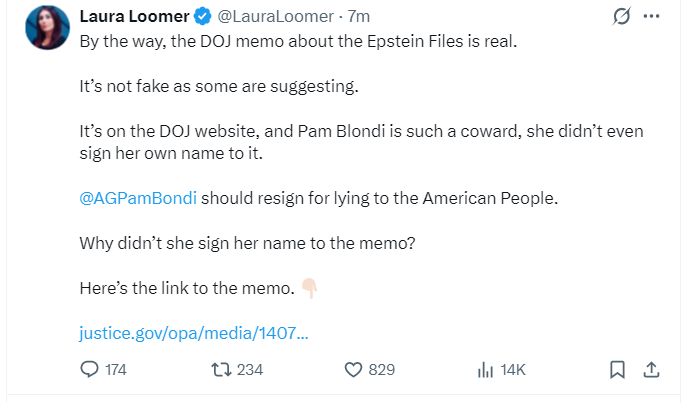Image resolution: width=689 pixels, height=403 pixels.
Task: Open view analytics bar chart icon
Action: point(485,370)
